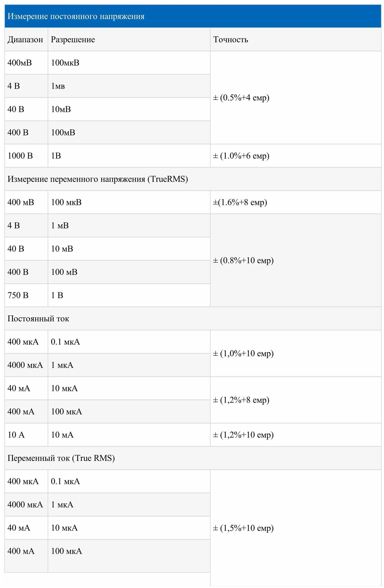Click the "Разрешение" column header
This screenshot has width=384, height=588.
coord(73,40)
